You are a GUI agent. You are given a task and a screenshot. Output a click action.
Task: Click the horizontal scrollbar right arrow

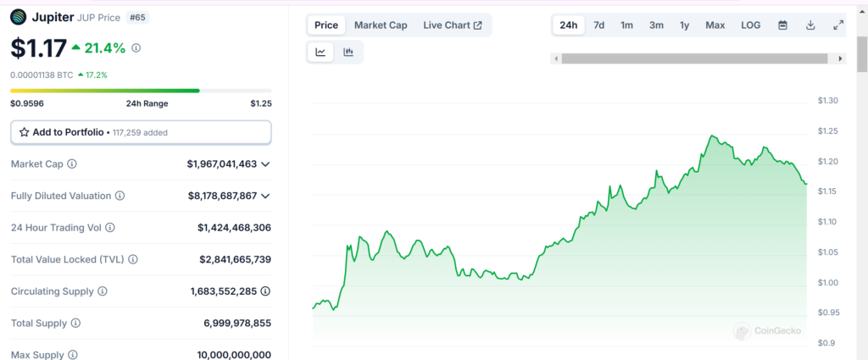[x=840, y=58]
